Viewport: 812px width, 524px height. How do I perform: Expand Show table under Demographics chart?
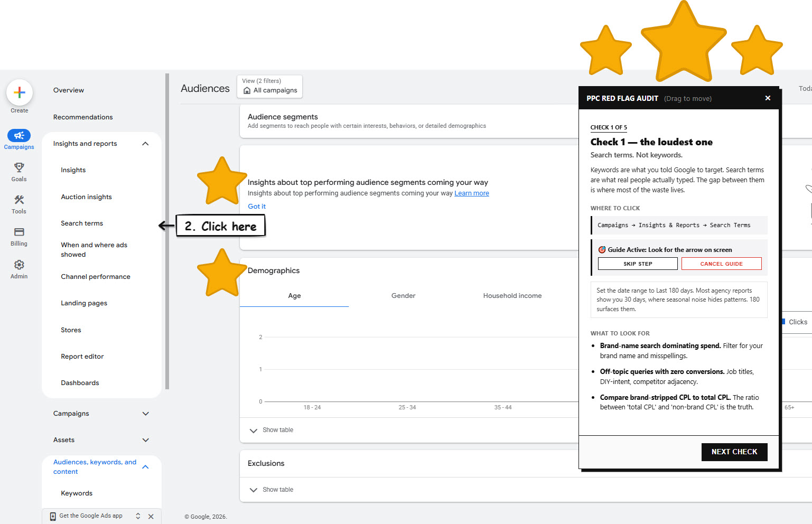click(x=272, y=430)
